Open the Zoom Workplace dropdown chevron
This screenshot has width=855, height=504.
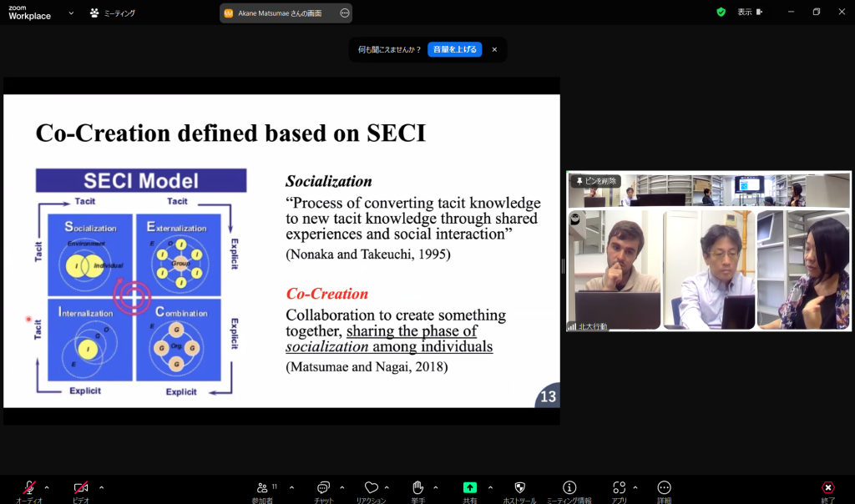pyautogui.click(x=71, y=13)
